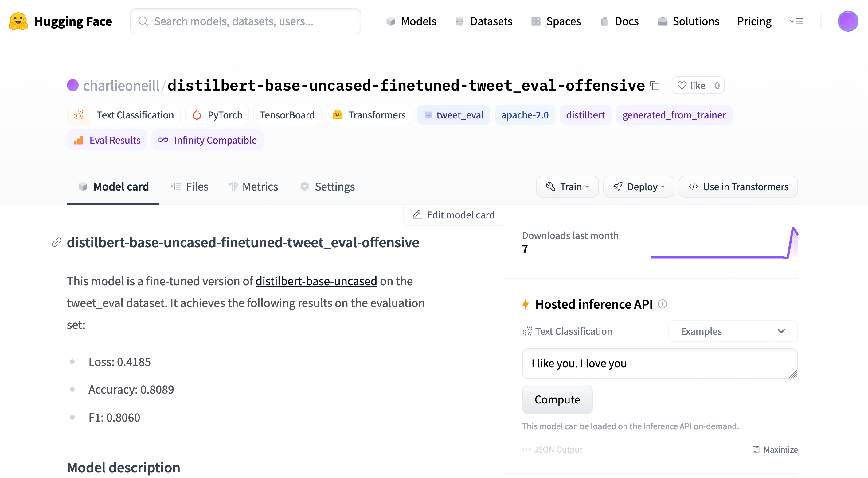Expand the Deploy dropdown
Image resolution: width=868 pixels, height=478 pixels.
pos(639,187)
